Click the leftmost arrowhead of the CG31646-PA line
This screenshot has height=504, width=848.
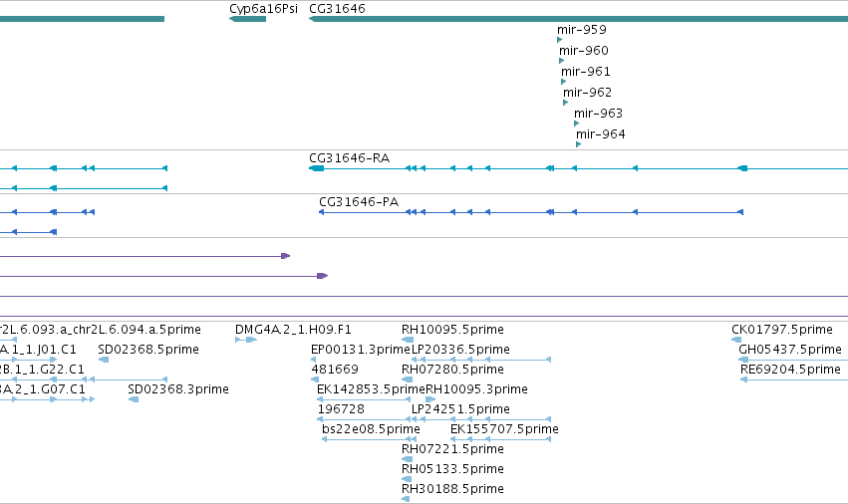[x=321, y=212]
